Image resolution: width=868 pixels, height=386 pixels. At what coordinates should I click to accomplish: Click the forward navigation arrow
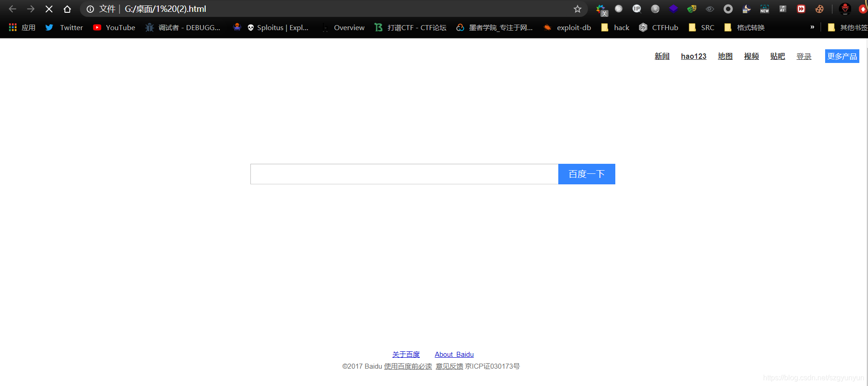click(x=31, y=9)
